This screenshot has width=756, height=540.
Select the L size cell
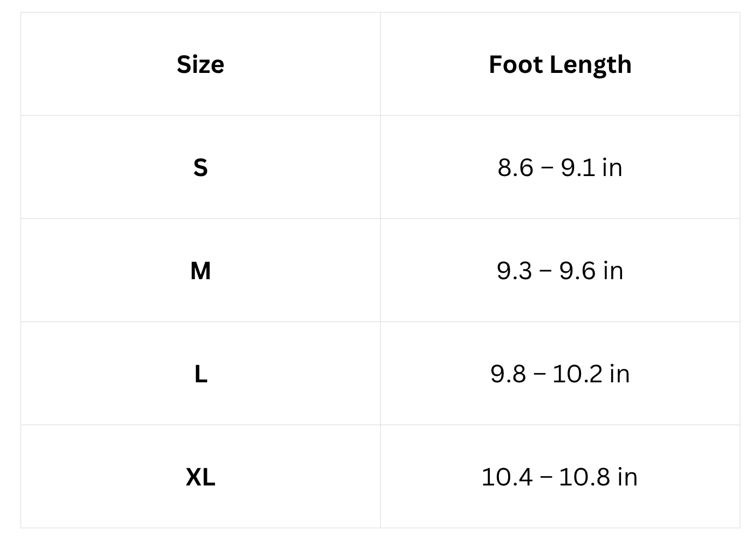click(x=200, y=374)
